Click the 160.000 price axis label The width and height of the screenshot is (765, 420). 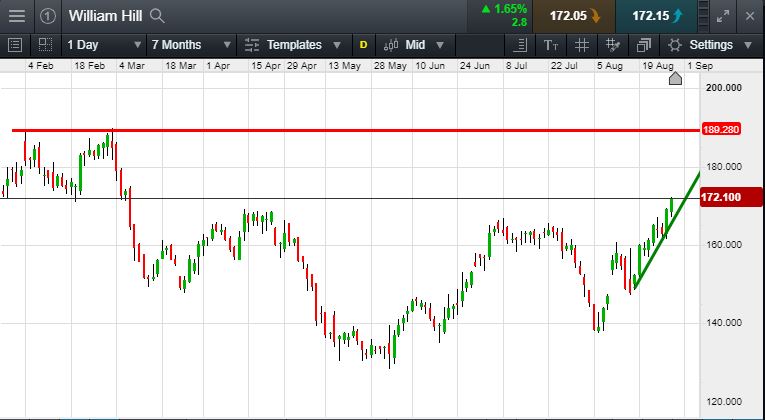pos(724,244)
